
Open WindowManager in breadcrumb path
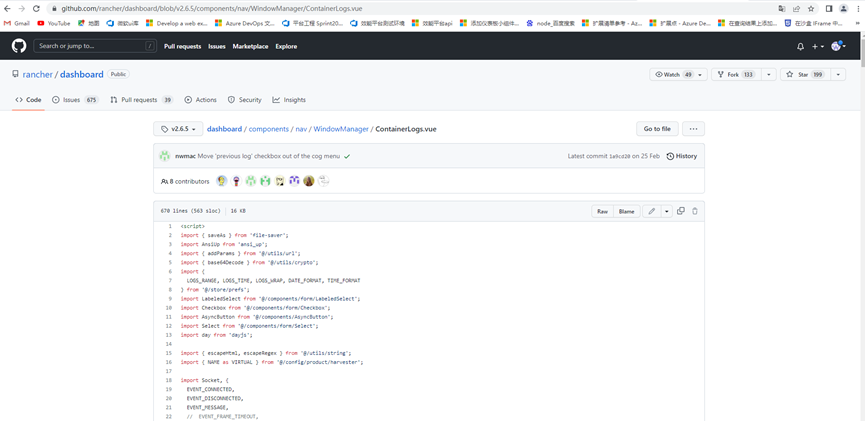341,129
